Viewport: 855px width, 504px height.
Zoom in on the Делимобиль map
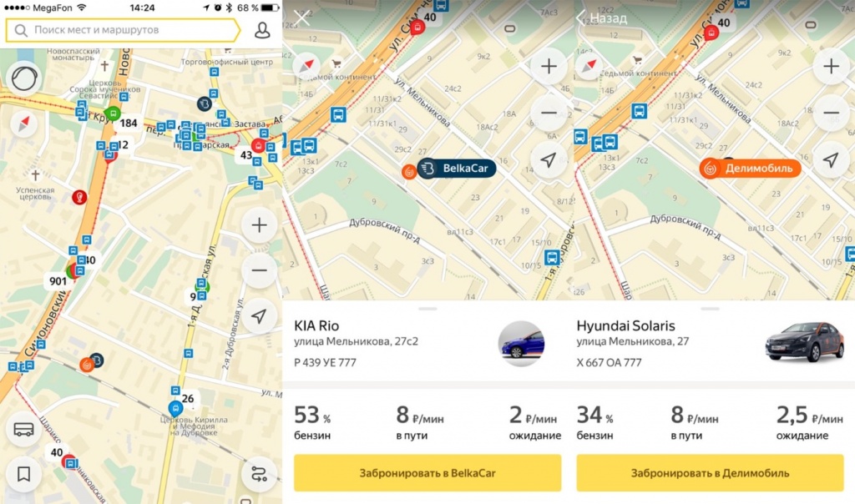click(831, 67)
